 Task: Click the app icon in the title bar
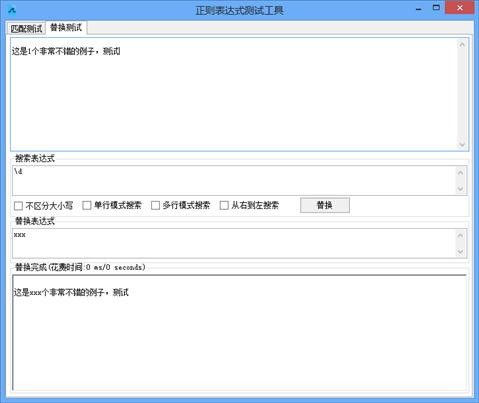[x=12, y=10]
